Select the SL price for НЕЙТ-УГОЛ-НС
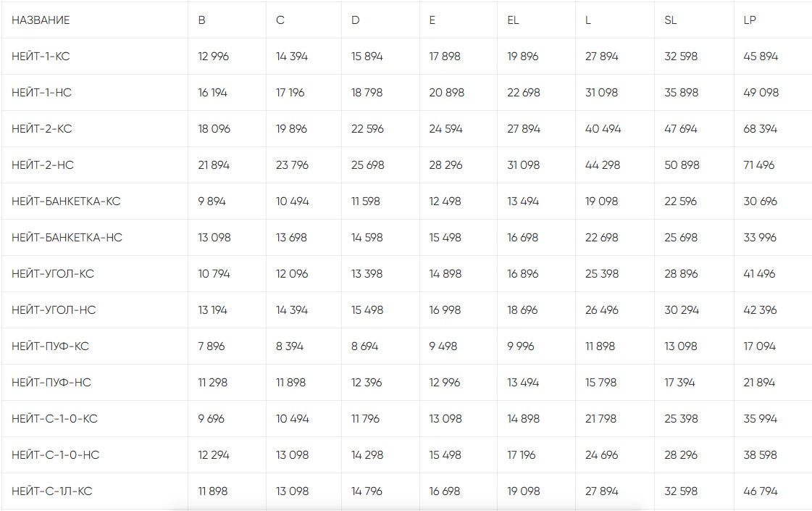812x511 pixels. pyautogui.click(x=682, y=310)
